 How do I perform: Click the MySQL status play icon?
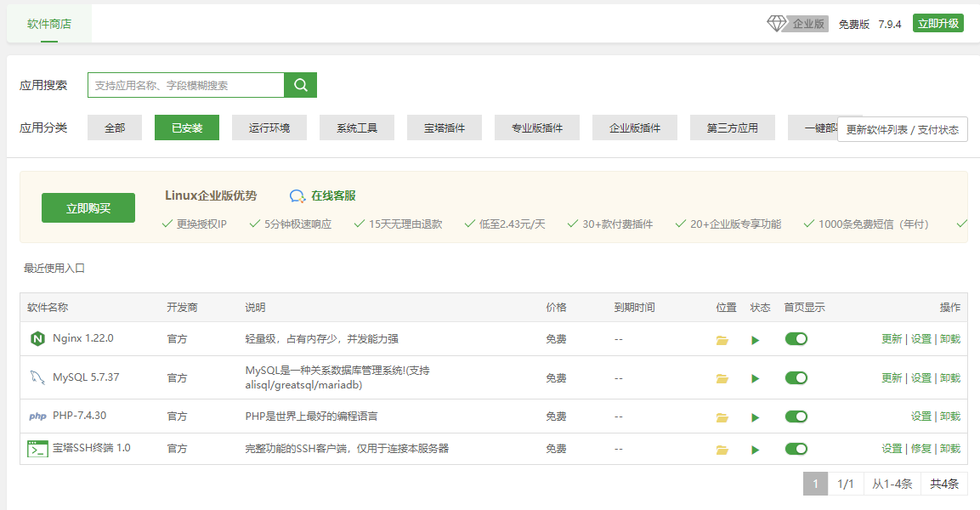coord(755,378)
